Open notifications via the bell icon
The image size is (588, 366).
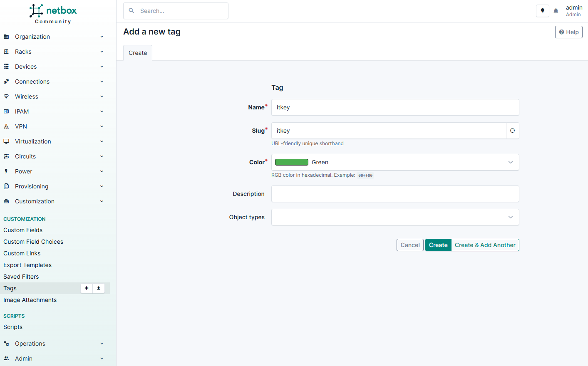click(x=556, y=11)
